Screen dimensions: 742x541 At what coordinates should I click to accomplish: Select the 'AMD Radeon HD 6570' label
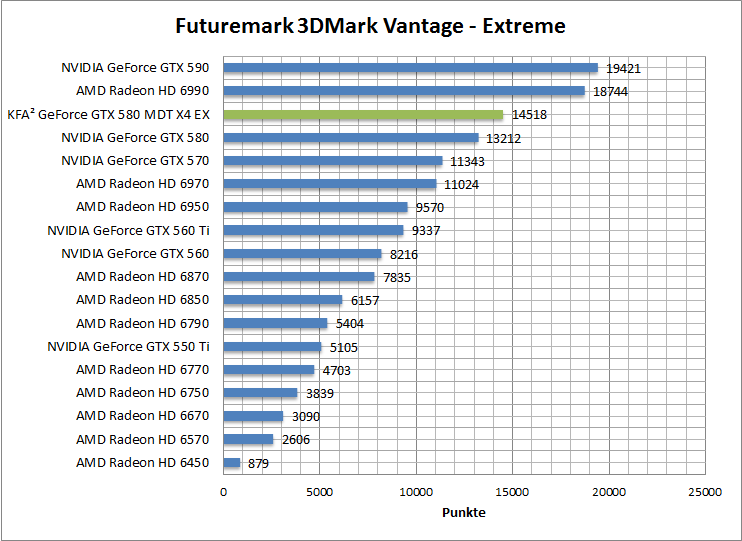[x=142, y=439]
